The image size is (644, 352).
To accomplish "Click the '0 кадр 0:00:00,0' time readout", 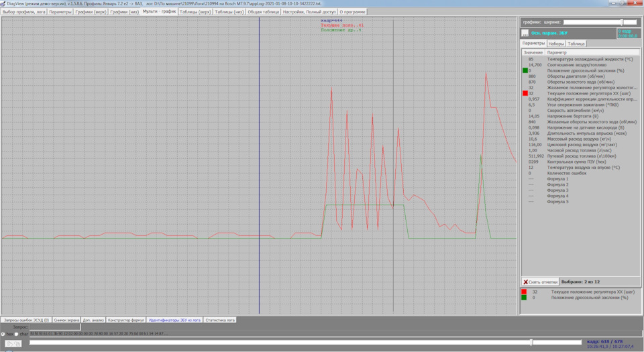I will coord(628,34).
